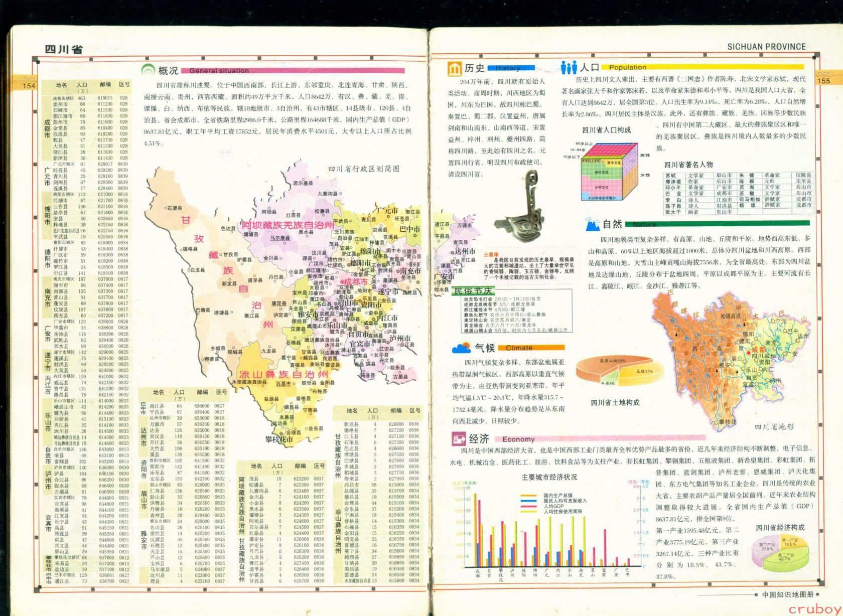Click the blue people icon beside 人口
The height and width of the screenshot is (616, 843).
[569, 67]
